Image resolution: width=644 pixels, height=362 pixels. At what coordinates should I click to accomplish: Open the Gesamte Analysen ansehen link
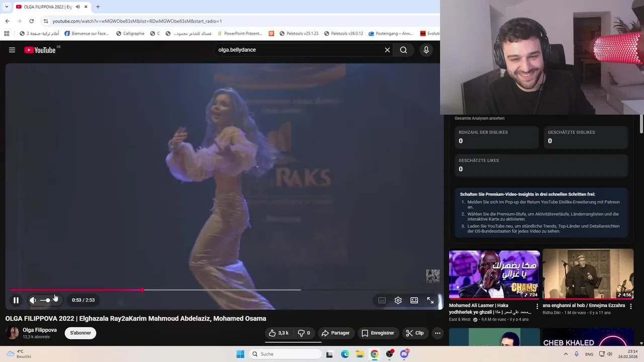[479, 118]
